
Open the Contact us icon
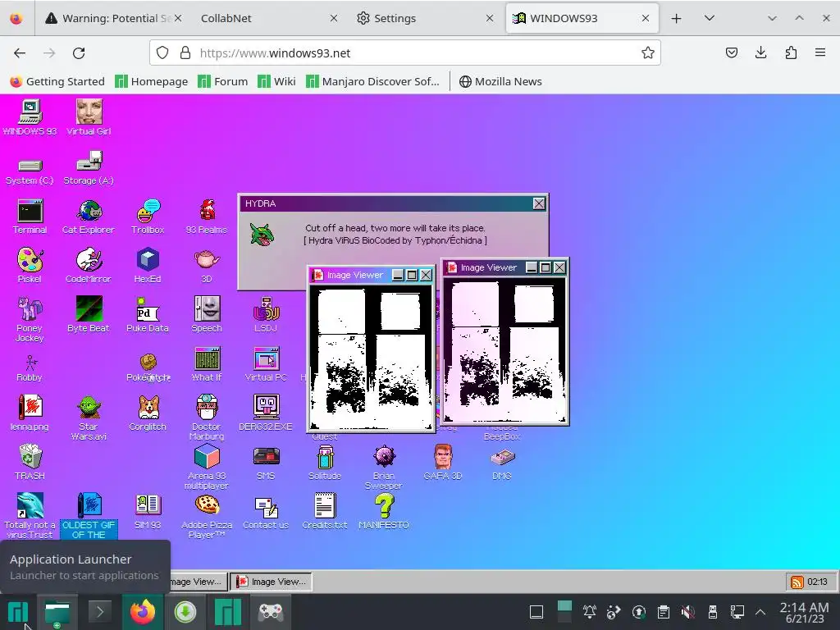[266, 513]
